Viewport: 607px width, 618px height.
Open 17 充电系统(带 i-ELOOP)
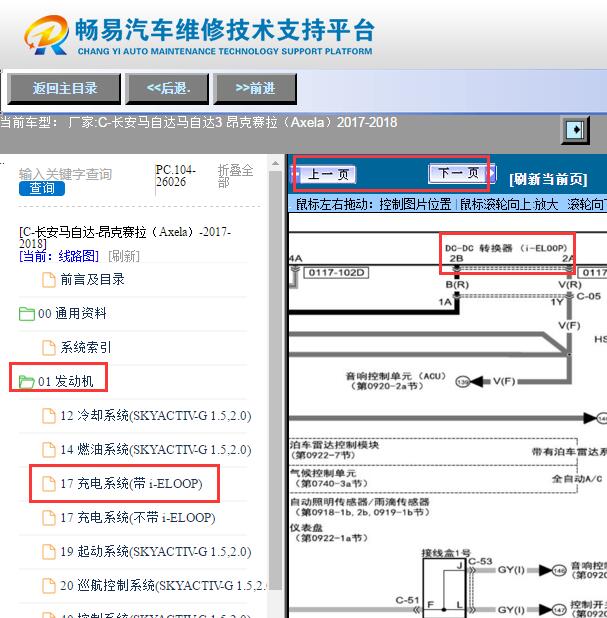tap(131, 483)
